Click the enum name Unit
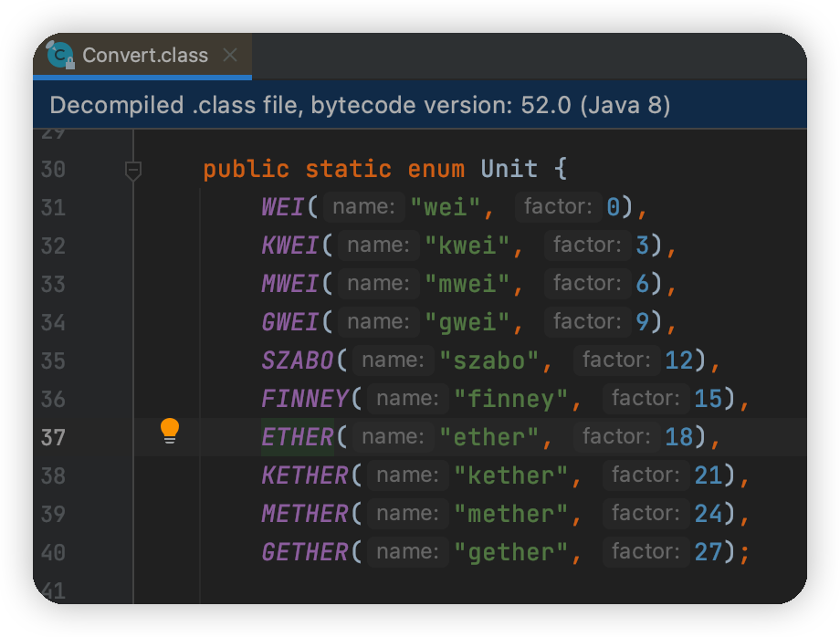 click(509, 169)
